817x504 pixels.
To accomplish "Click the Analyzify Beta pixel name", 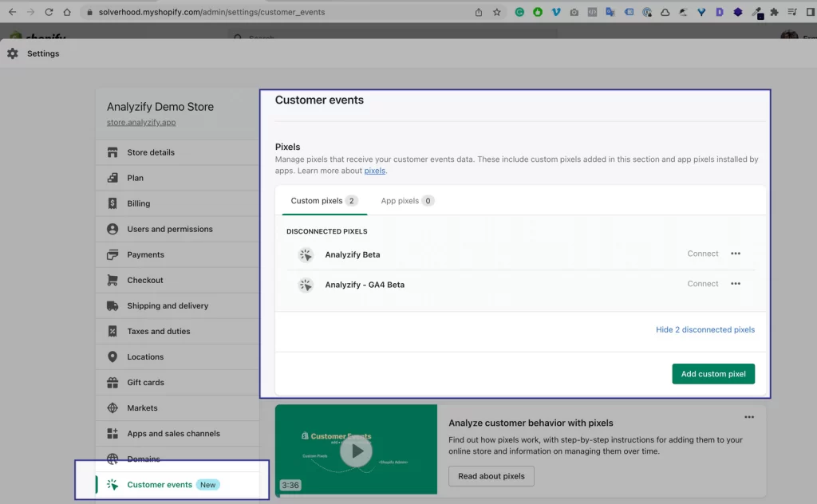I will point(352,254).
